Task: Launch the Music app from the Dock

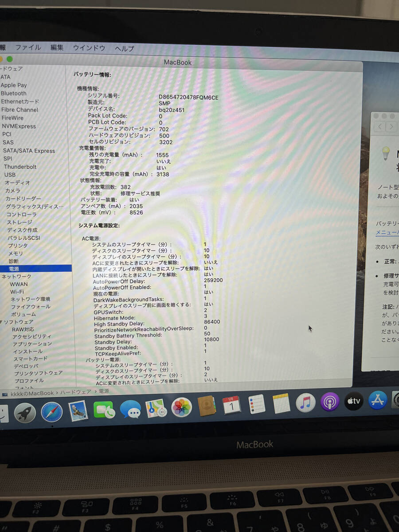Action: (305, 403)
